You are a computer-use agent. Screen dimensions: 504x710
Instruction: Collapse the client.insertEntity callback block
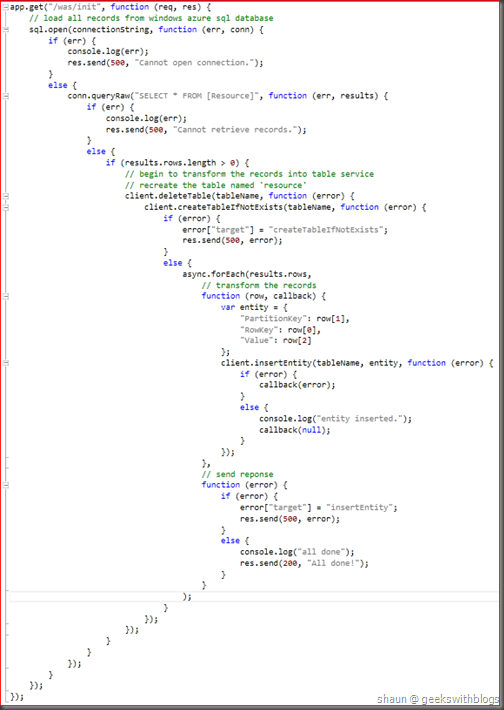point(6,363)
